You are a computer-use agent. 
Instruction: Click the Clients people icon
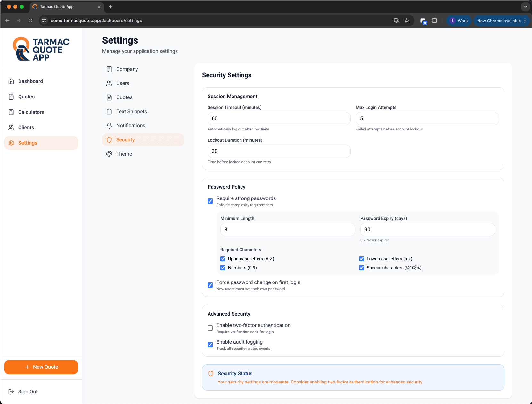pos(11,128)
